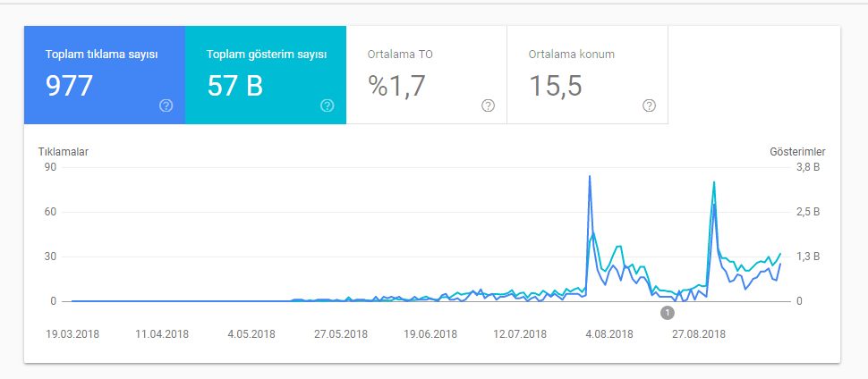Click the 12.07.2018 date label
Image resolution: width=868 pixels, height=379 pixels.
520,334
